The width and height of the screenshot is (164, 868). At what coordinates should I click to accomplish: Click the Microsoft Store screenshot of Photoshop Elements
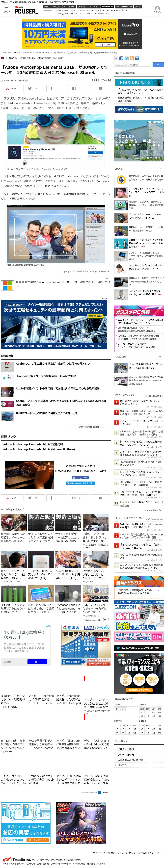click(55, 141)
